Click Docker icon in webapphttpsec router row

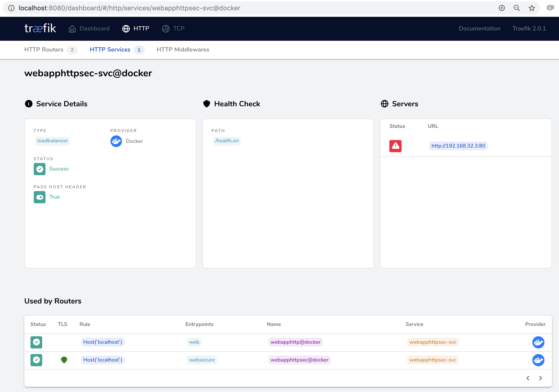click(538, 360)
